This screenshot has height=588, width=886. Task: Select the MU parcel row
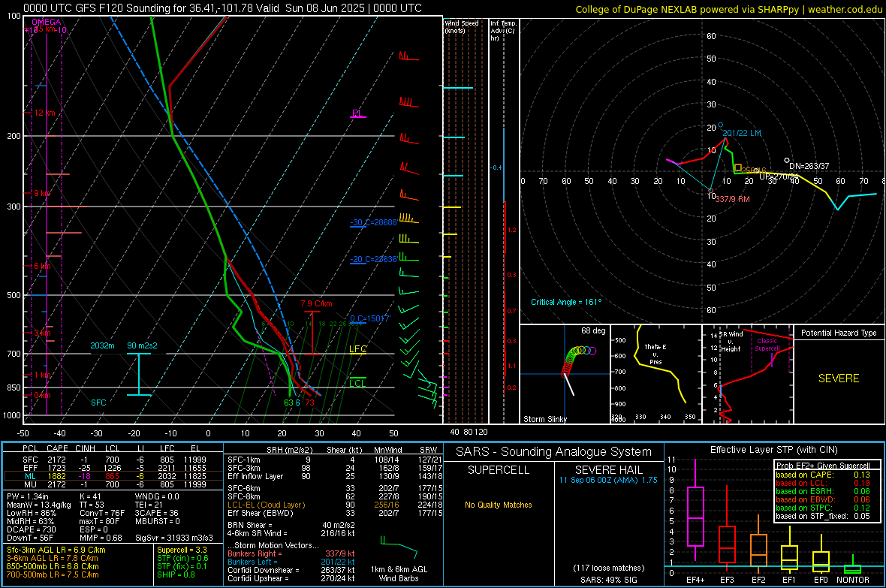pos(113,484)
